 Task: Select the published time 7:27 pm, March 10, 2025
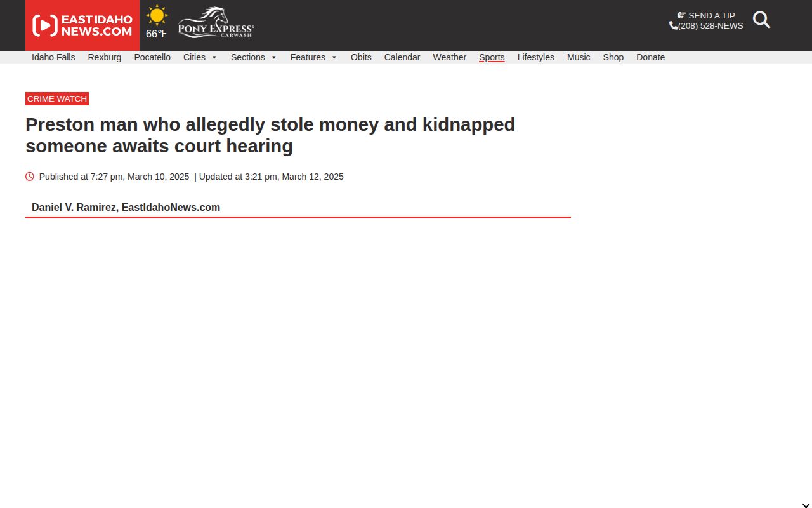(x=140, y=177)
